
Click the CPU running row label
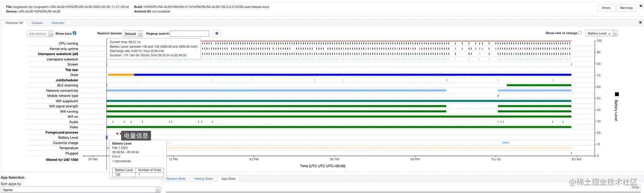68,44
